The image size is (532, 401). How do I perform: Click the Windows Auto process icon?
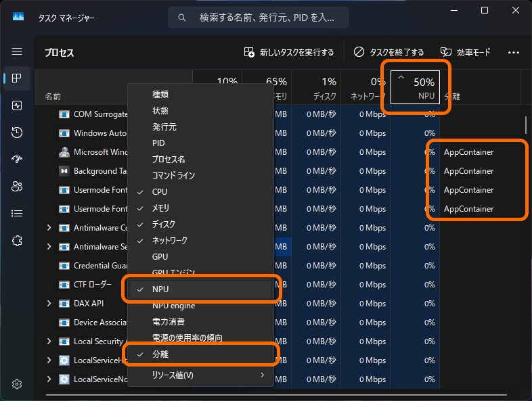[64, 133]
